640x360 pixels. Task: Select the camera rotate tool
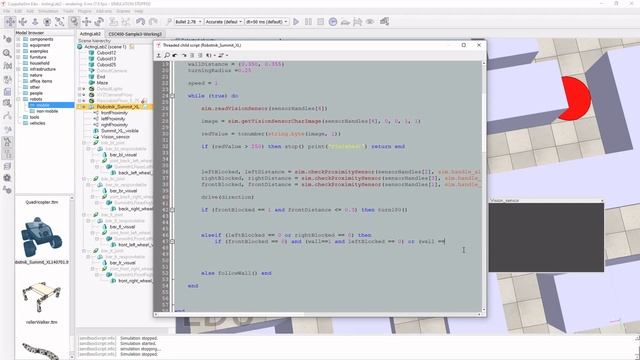(x=23, y=22)
